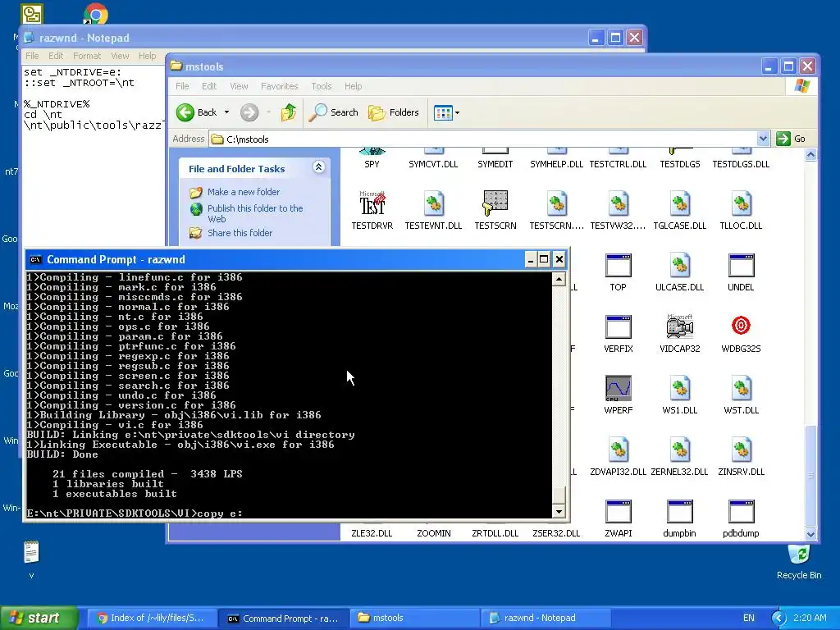Viewport: 840px width, 630px height.
Task: Select the TGLCASE.DLL file icon
Action: [680, 203]
